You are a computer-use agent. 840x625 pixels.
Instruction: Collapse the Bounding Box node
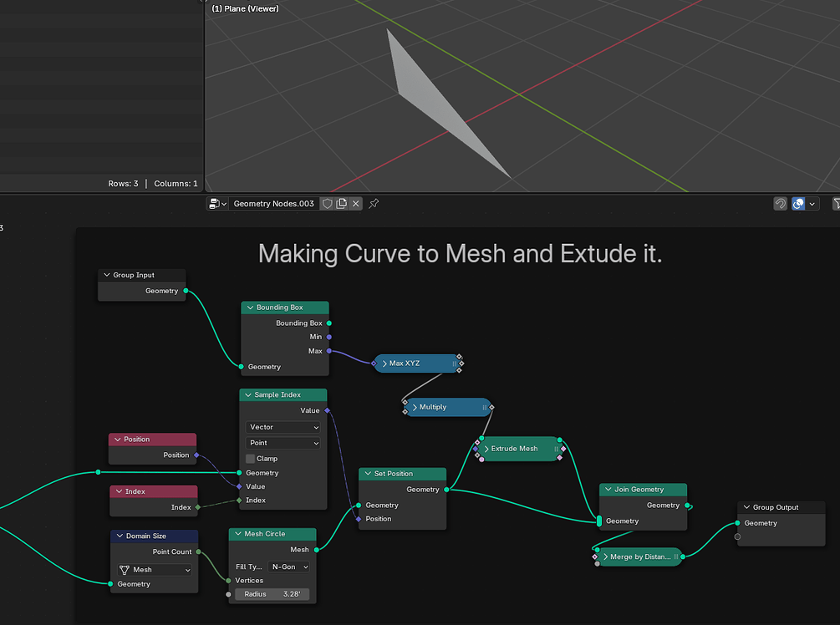click(250, 307)
